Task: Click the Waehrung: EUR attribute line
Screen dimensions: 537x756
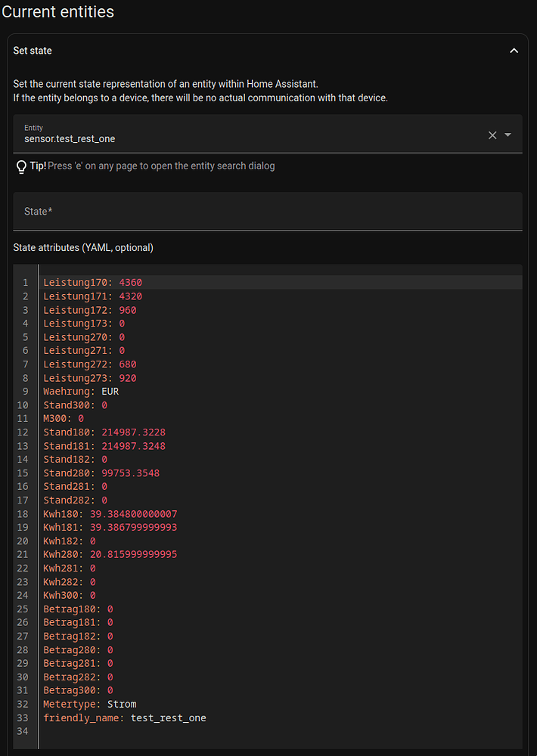Action: [81, 391]
